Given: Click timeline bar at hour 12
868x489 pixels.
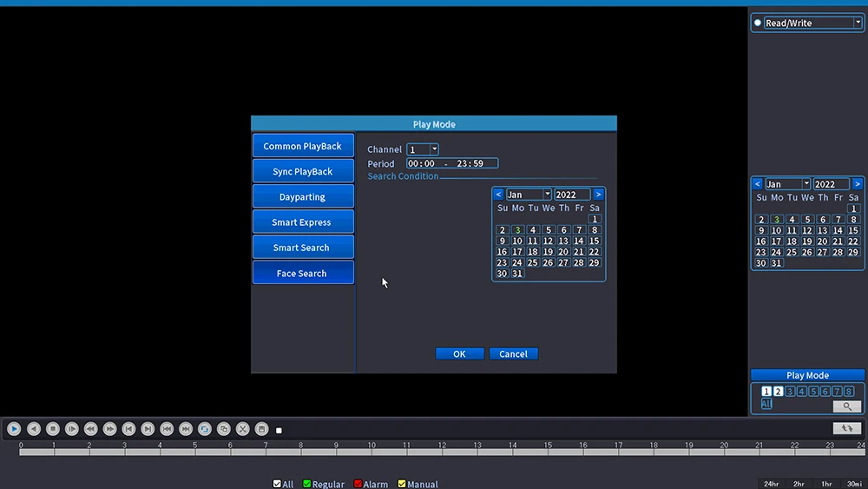Looking at the screenshot, I should [443, 453].
